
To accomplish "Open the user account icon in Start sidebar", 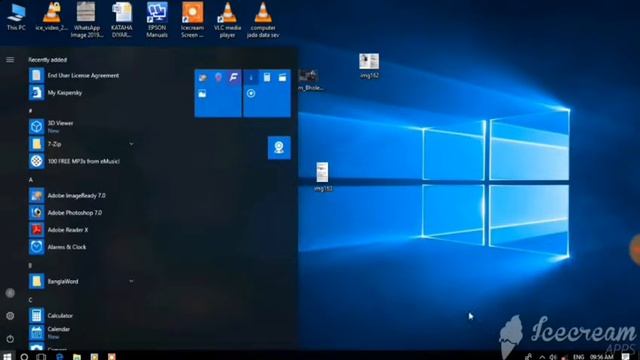I will [x=10, y=293].
